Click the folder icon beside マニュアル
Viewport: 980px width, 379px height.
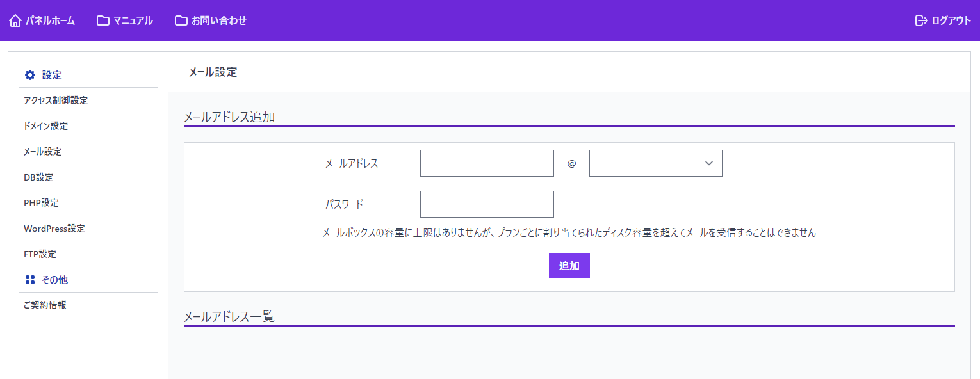[103, 20]
